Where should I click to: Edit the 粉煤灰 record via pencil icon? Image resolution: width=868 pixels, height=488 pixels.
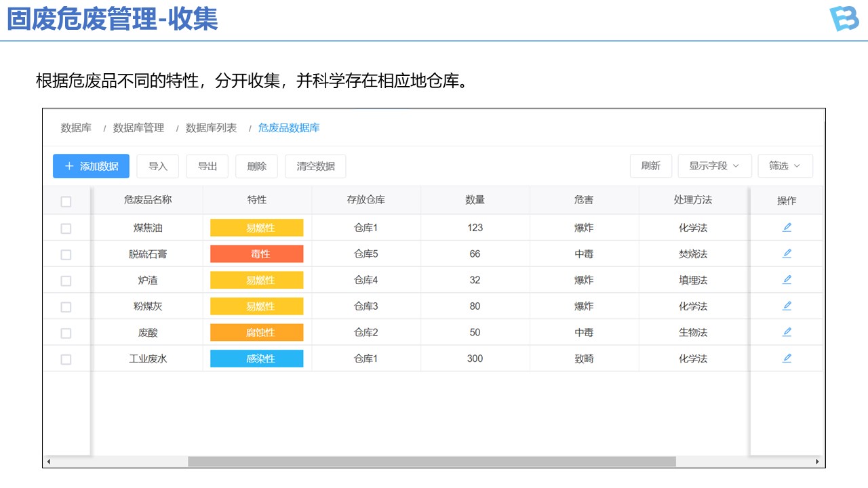point(787,306)
